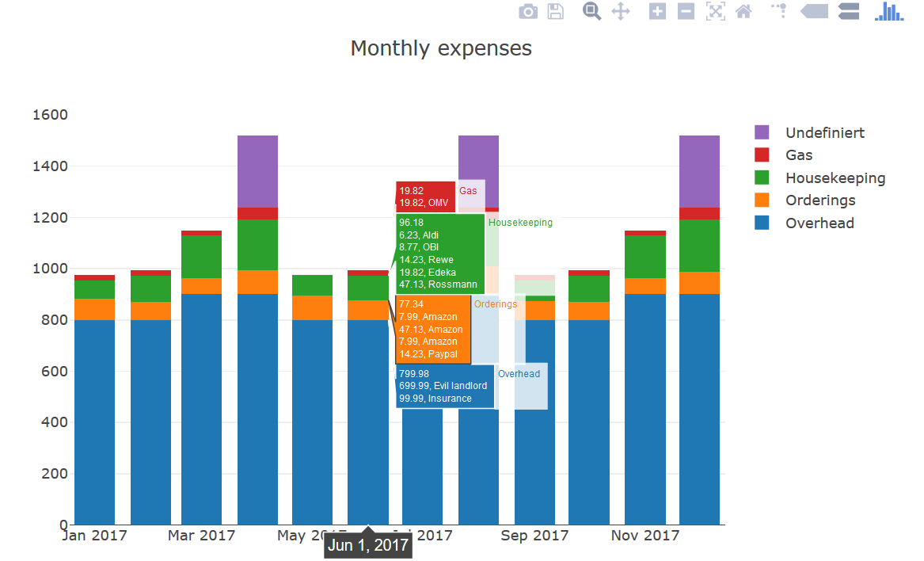The image size is (924, 561).
Task: Select the Zoom magnifier tool
Action: [591, 11]
